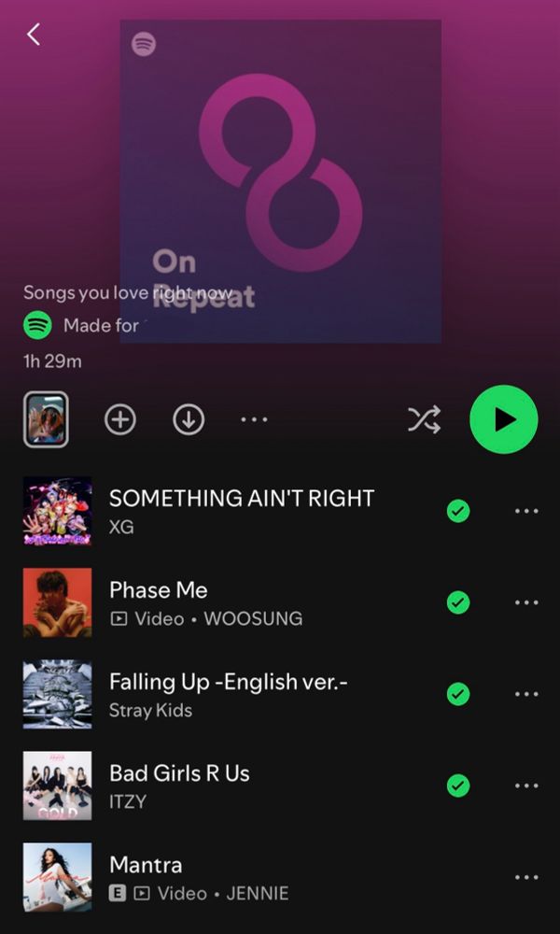
Task: Tap the On Repeat cover art
Action: click(x=280, y=181)
